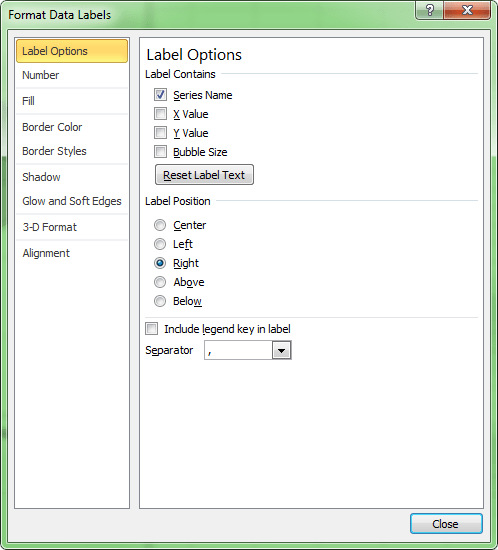498x550 pixels.
Task: Enable the Y Value checkbox
Action: tap(160, 133)
